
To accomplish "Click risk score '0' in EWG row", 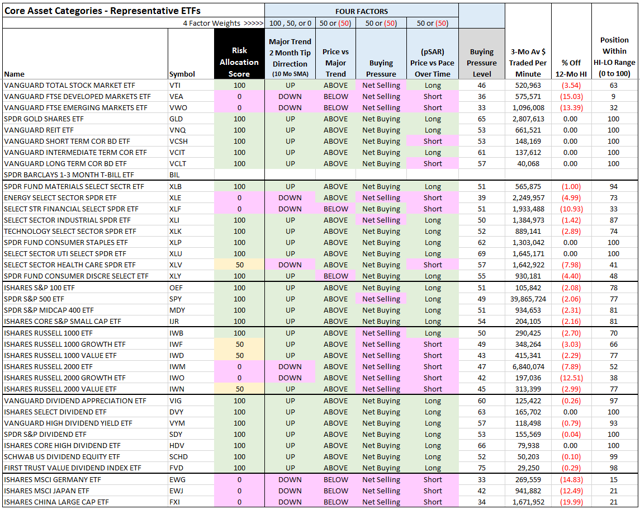I will pyautogui.click(x=239, y=480).
